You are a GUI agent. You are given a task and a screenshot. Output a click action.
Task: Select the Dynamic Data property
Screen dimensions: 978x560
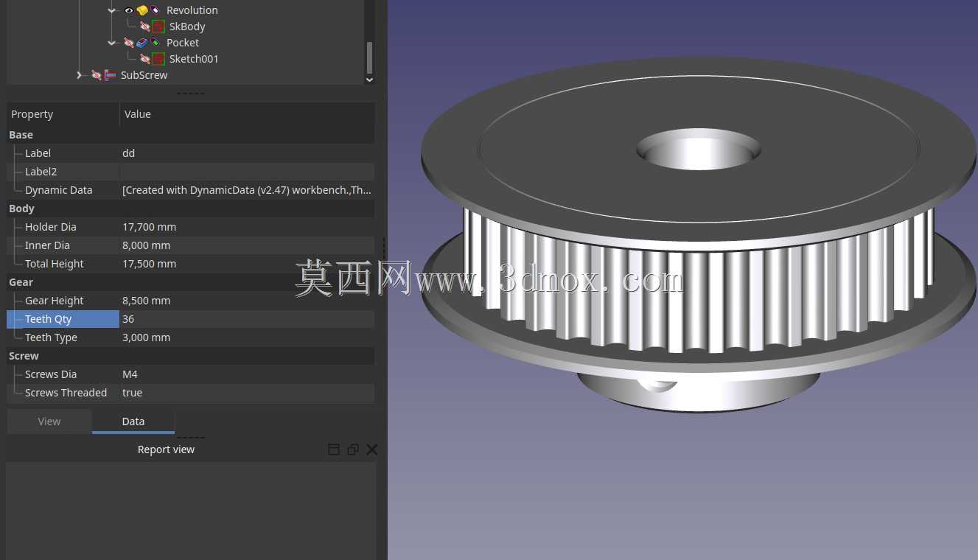tap(58, 190)
